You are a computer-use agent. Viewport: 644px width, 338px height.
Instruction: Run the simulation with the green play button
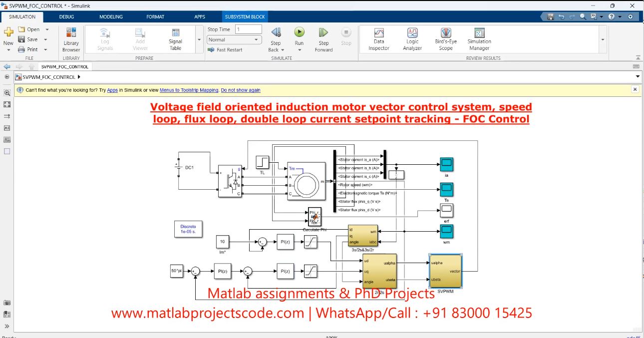[299, 32]
